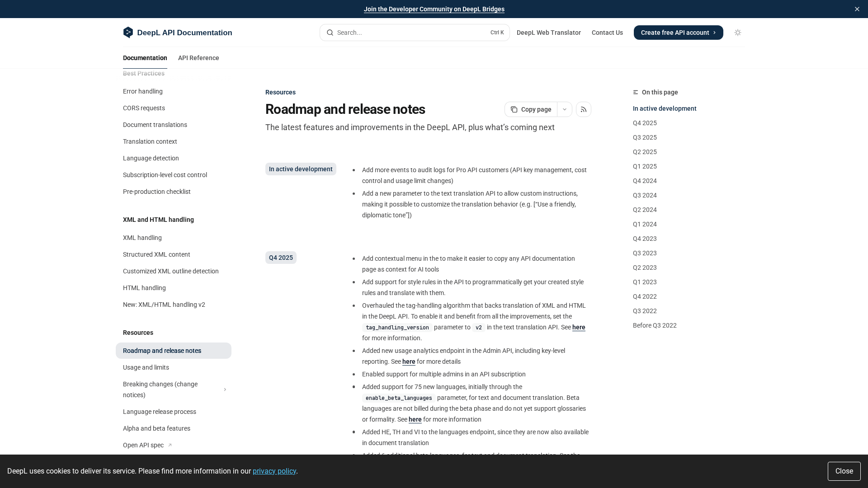Image resolution: width=868 pixels, height=488 pixels.
Task: Open the Copy page dropdown arrow
Action: tap(564, 109)
